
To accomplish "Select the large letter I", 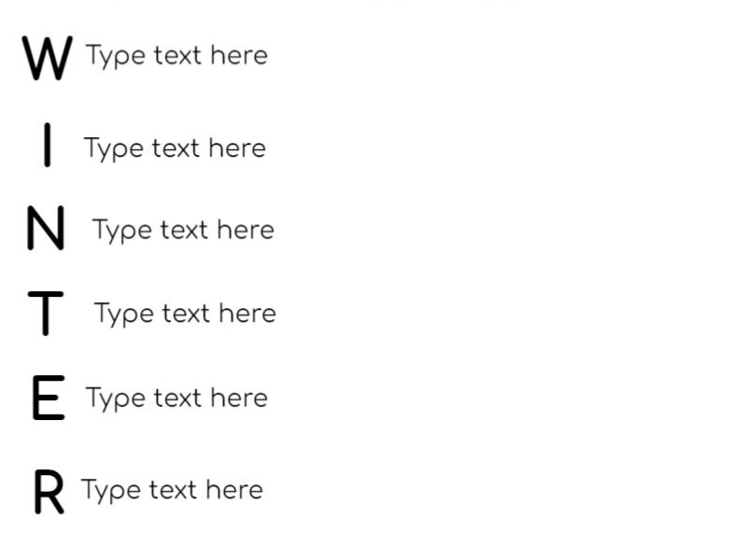I will pos(47,147).
